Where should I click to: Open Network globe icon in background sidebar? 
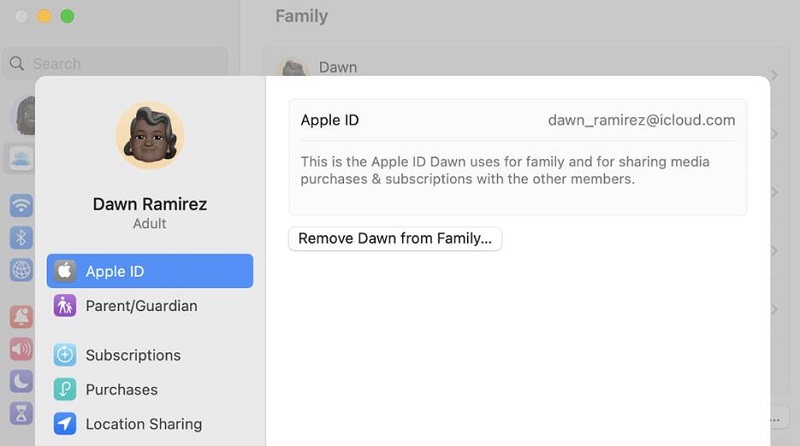coord(21,270)
